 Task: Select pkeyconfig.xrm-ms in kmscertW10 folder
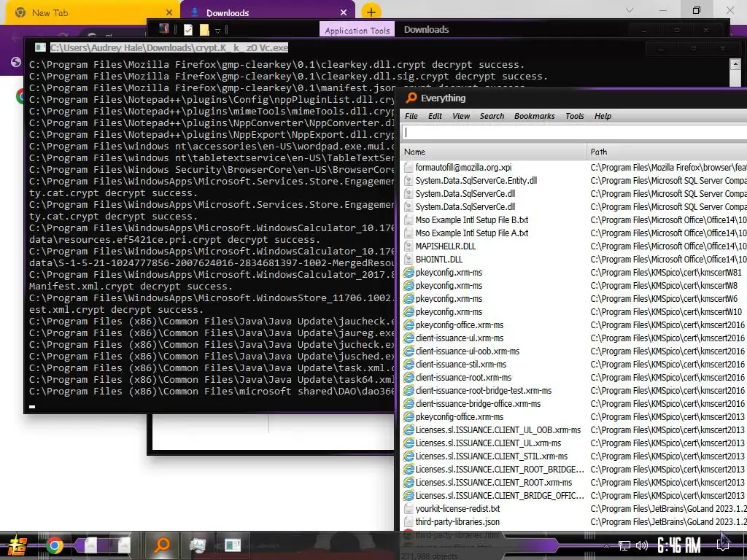coord(449,312)
